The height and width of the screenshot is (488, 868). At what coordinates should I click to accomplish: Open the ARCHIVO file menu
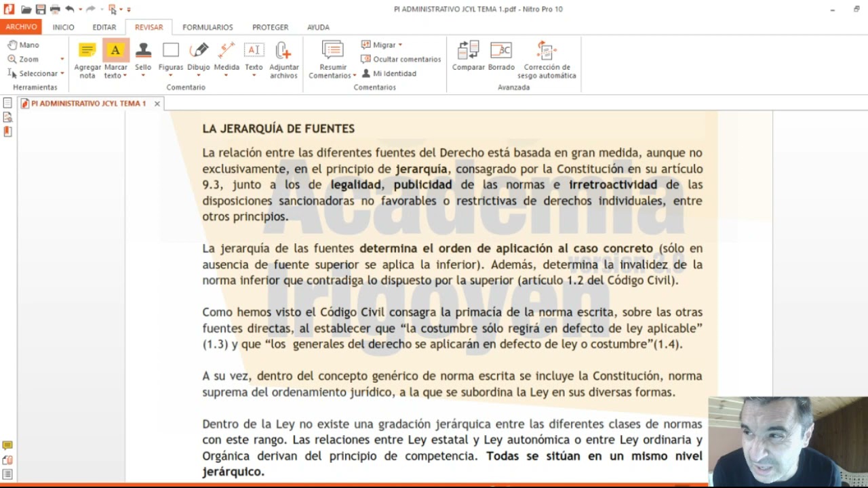tap(21, 27)
